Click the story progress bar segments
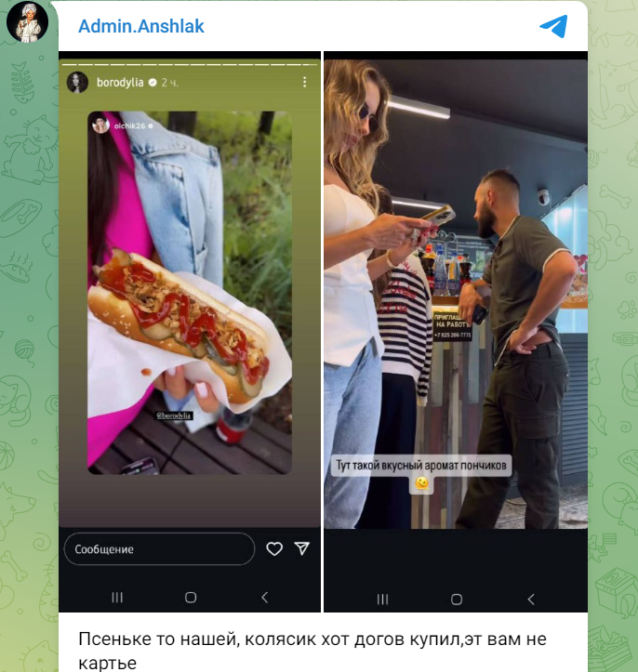 [190, 64]
